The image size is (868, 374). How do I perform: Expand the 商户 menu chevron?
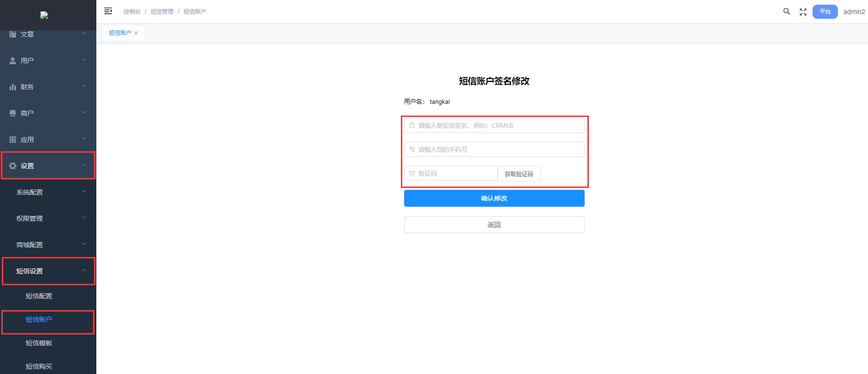click(x=84, y=112)
